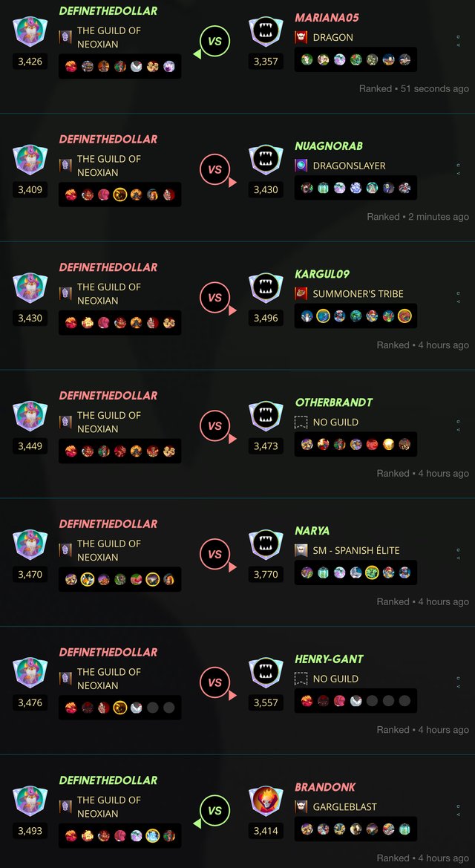Image resolution: width=475 pixels, height=868 pixels.
Task: Click the DRAGONSLAYER guild emblem icon
Action: coord(301,165)
